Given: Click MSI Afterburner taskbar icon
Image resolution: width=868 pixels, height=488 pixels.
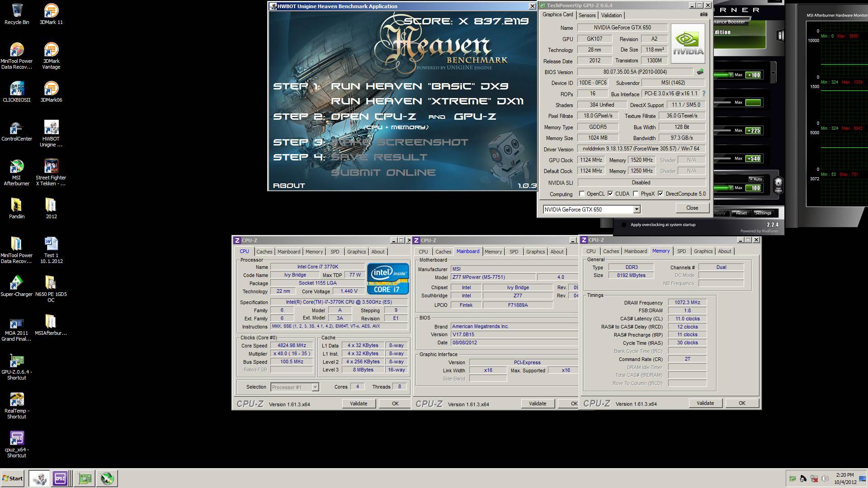Looking at the screenshot, I should tap(107, 479).
